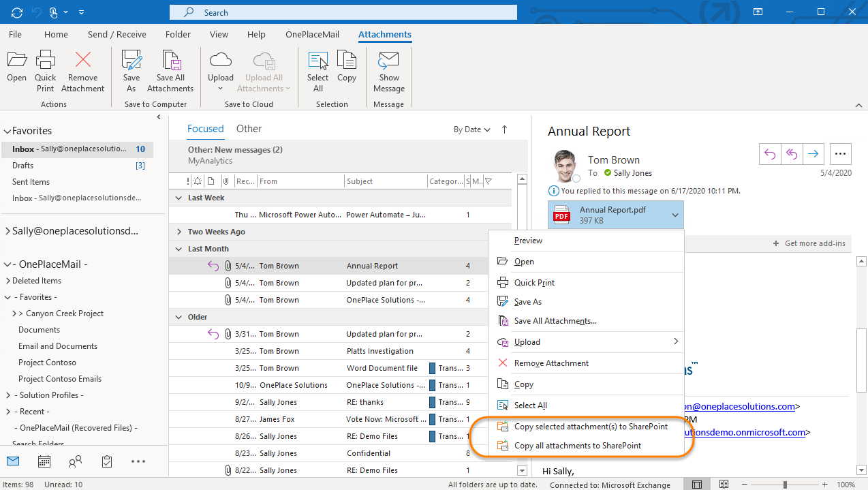Image resolution: width=868 pixels, height=490 pixels.
Task: Switch to the Other inbox tab
Action: [x=249, y=129]
